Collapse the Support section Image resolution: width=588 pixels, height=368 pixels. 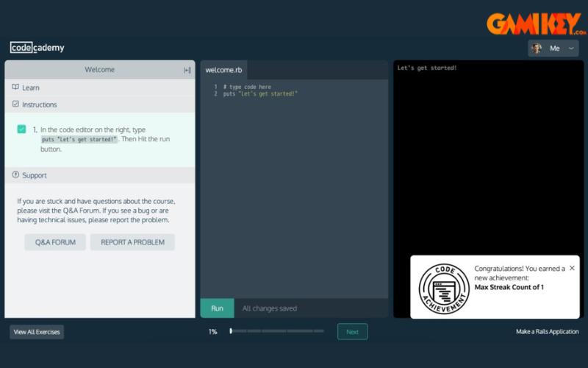[100, 175]
